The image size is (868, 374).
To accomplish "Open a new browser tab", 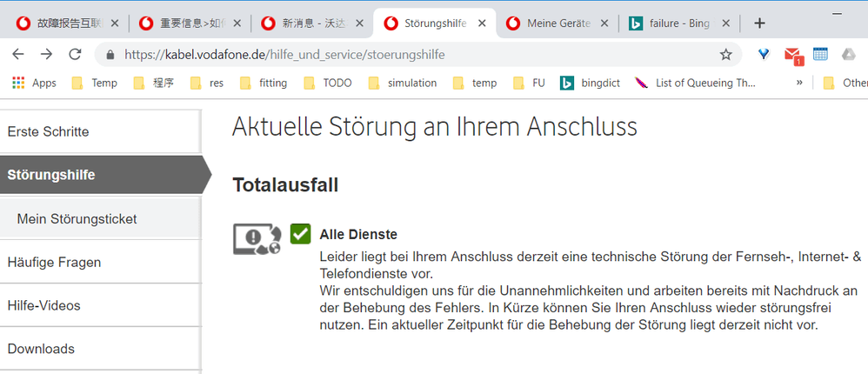I will pos(759,23).
